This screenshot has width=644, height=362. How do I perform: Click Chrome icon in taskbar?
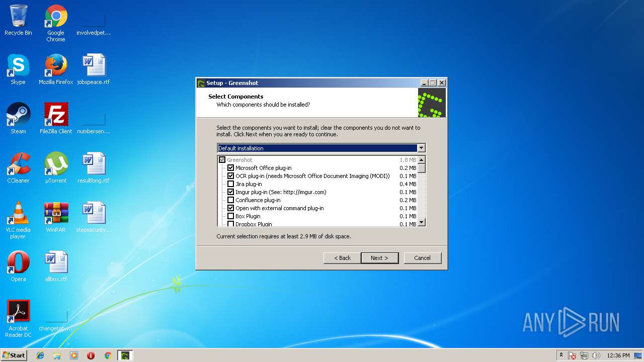[108, 355]
